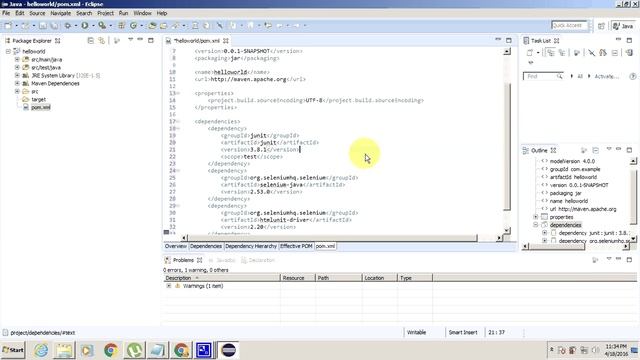Open Chrome from the taskbar

[x=111, y=350]
